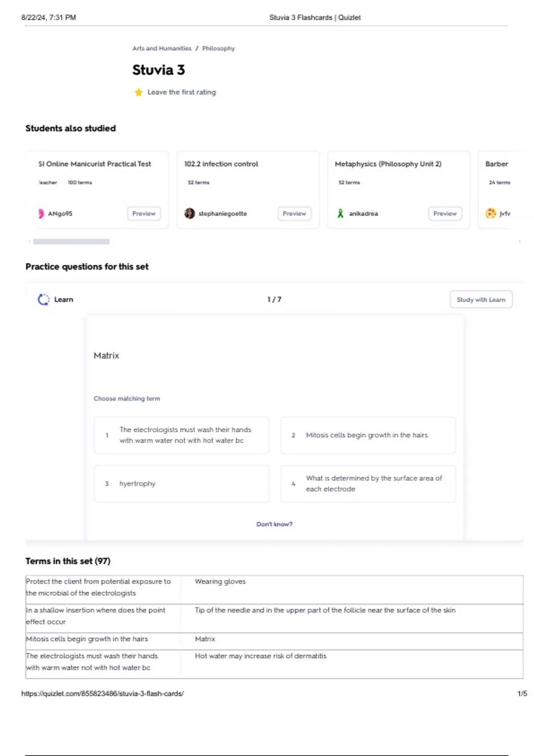Choose answer 1 about electrologists washing hands
534x756 pixels.
tap(182, 435)
